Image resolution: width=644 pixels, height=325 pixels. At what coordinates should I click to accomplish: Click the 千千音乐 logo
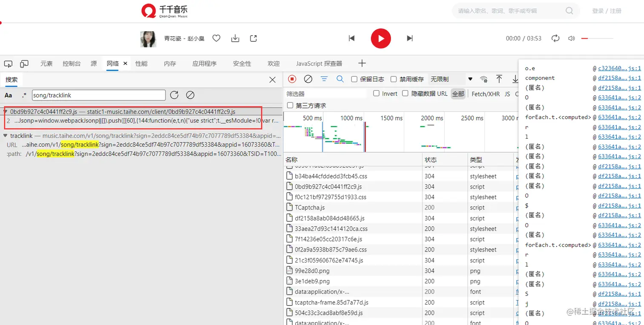pyautogui.click(x=164, y=11)
